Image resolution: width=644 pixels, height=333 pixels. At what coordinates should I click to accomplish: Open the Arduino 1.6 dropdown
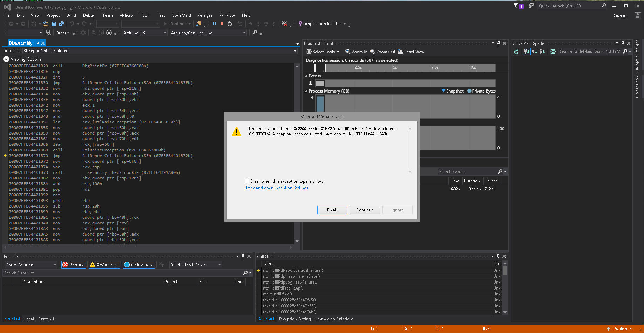(x=144, y=33)
